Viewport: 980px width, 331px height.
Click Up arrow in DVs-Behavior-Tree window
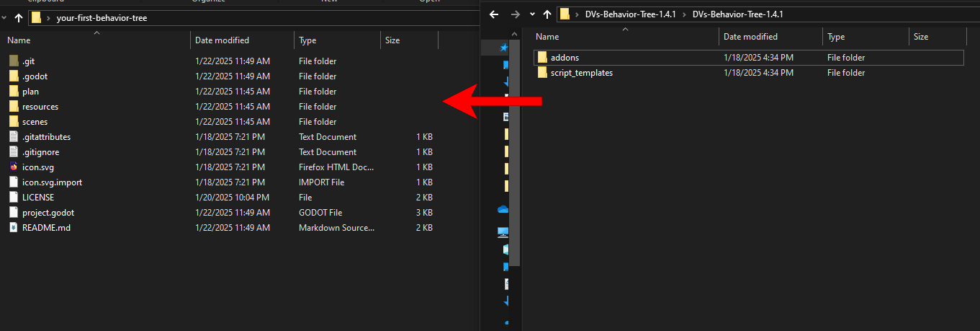click(x=547, y=14)
